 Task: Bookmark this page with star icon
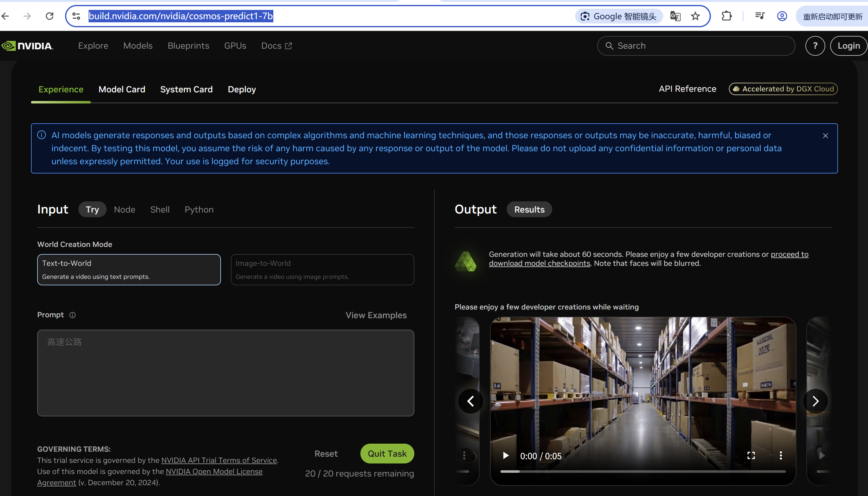tap(695, 16)
